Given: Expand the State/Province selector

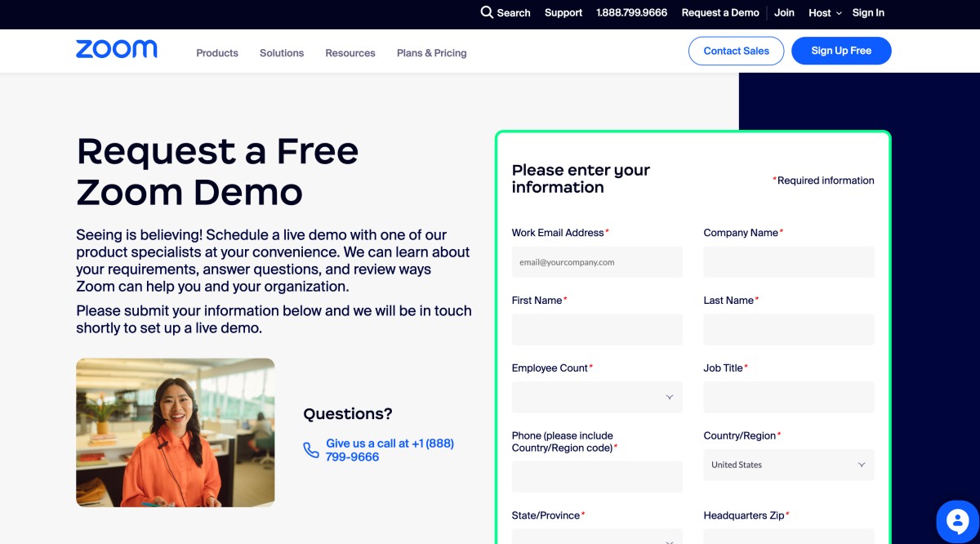Looking at the screenshot, I should point(597,537).
